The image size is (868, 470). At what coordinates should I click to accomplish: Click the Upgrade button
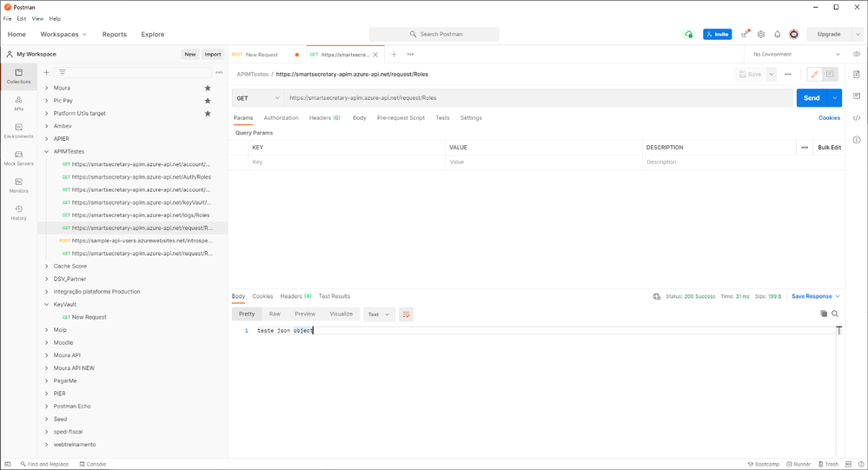(829, 35)
